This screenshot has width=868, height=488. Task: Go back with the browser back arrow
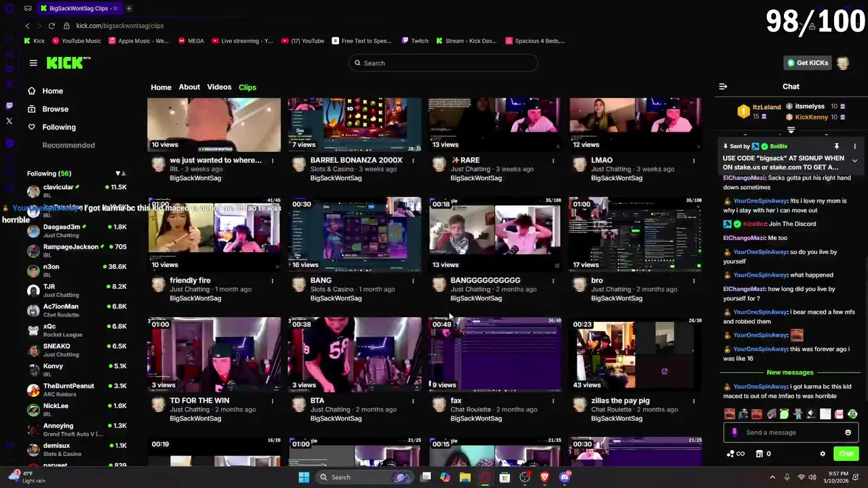27,26
